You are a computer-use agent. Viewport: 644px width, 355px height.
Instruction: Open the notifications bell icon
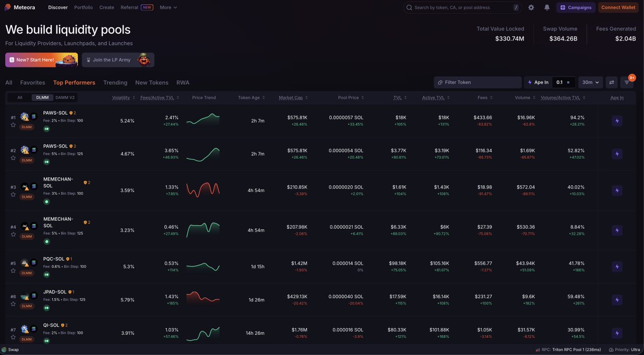[547, 8]
